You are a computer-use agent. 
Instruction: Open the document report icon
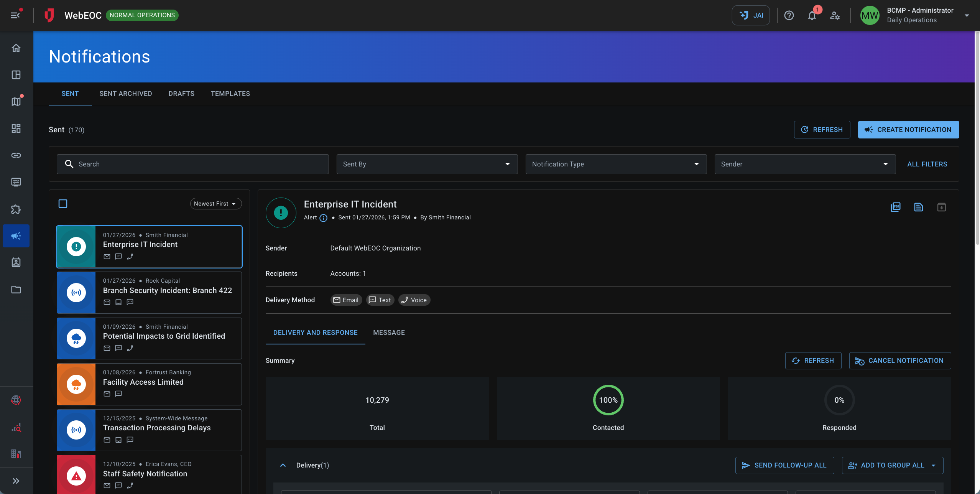(918, 207)
